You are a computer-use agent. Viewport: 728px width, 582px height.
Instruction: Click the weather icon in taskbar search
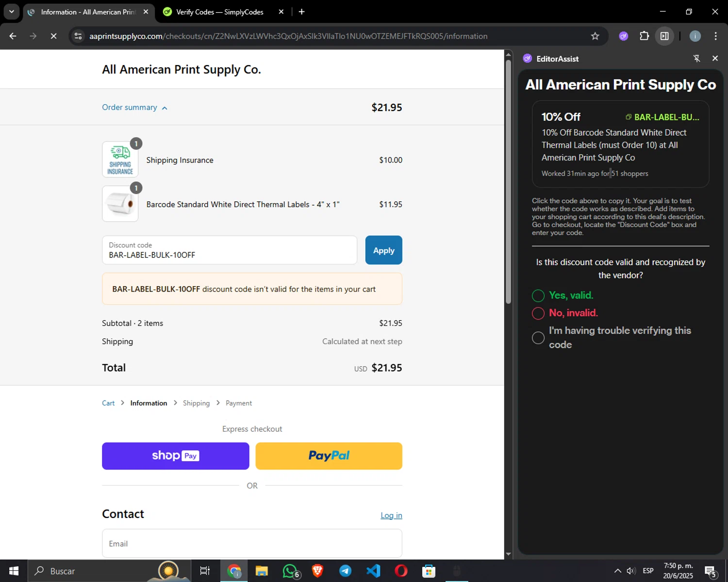[x=168, y=571]
